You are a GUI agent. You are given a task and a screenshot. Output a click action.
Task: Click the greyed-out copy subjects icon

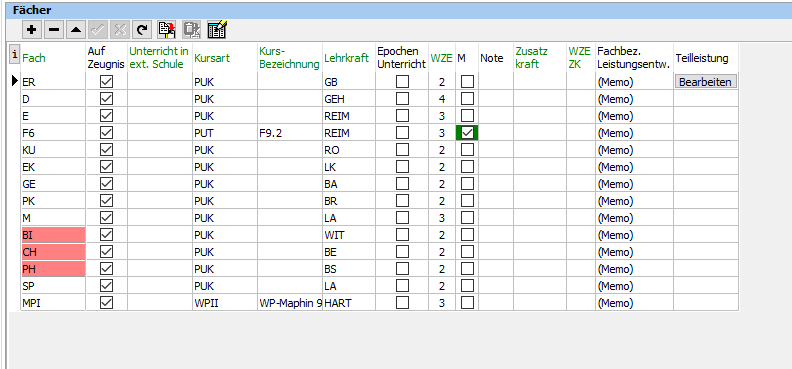coord(191,30)
